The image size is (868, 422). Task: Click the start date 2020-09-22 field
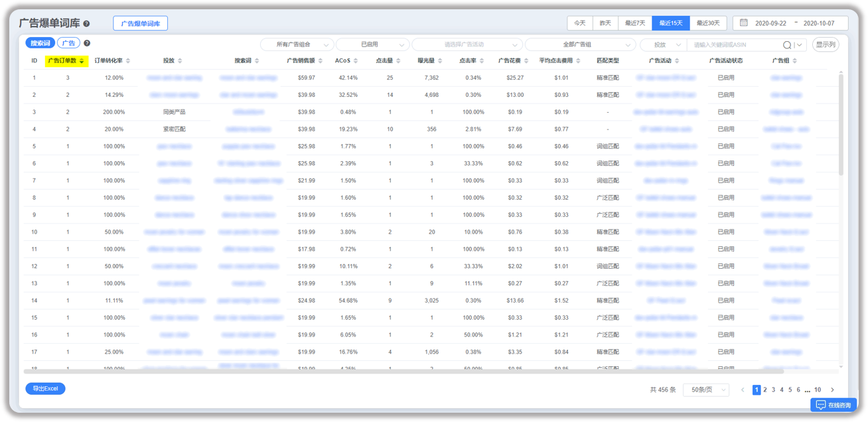click(x=770, y=23)
